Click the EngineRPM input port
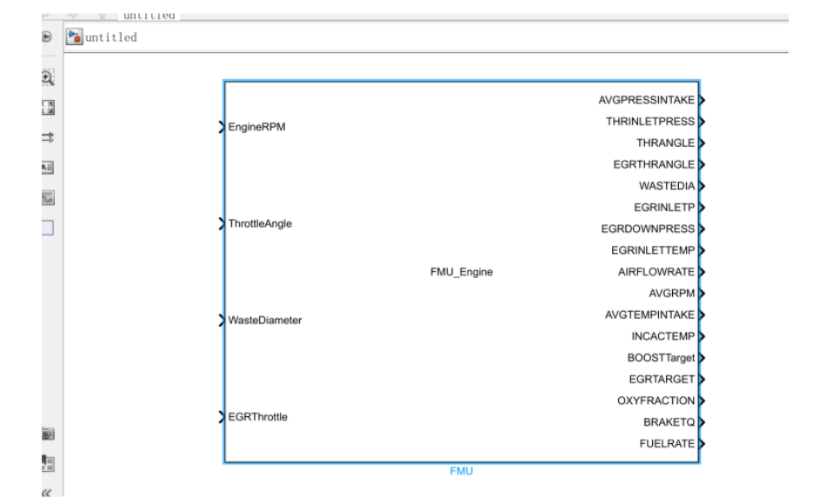The width and height of the screenshot is (832, 504). tap(223, 128)
